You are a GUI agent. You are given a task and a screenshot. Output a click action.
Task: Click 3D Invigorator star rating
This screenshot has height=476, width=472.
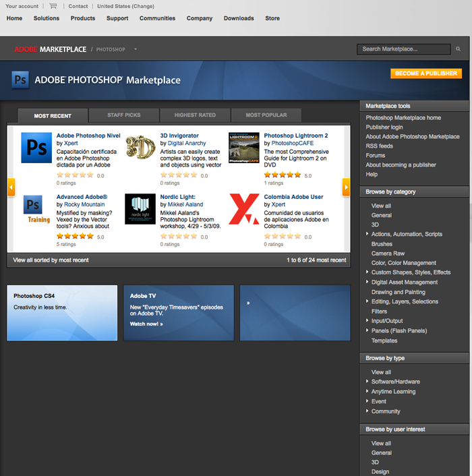[179, 175]
